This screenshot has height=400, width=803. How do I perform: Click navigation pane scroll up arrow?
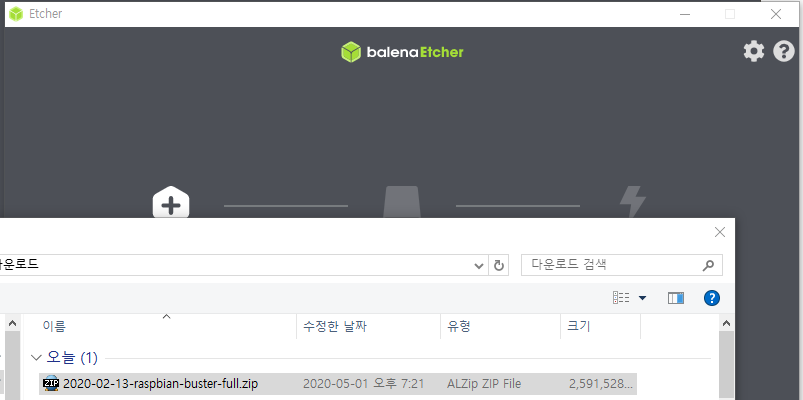click(12, 323)
